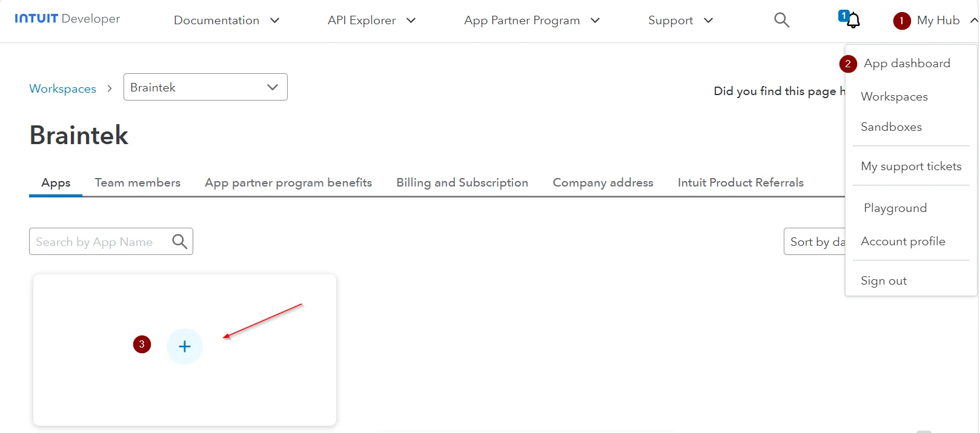Open the Support dropdown
980x433 pixels.
click(x=681, y=20)
